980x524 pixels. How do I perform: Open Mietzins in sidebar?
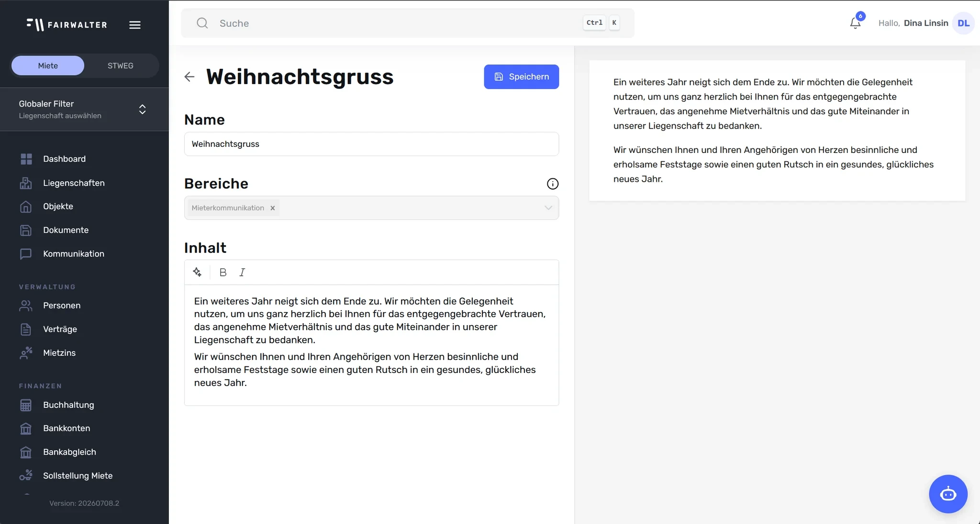59,353
